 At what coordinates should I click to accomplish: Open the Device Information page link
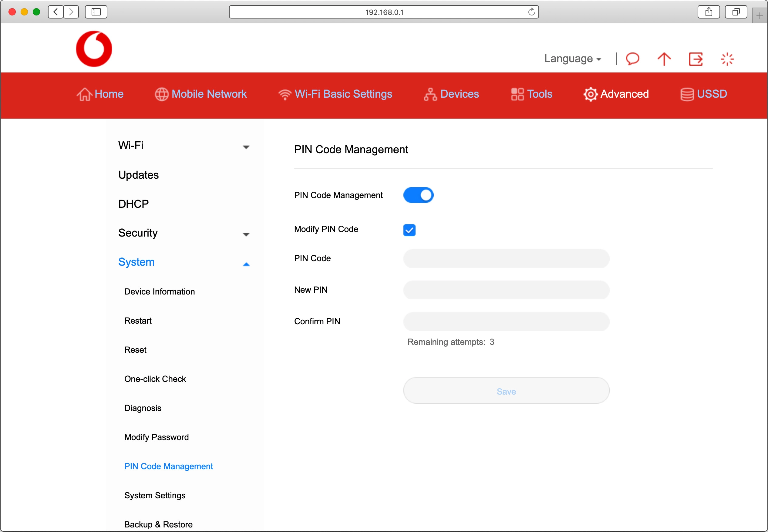point(159,291)
